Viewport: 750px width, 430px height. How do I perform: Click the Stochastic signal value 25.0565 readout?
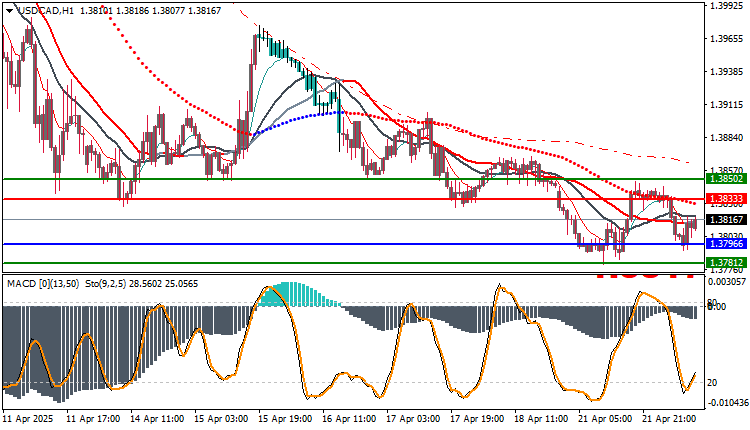point(181,284)
